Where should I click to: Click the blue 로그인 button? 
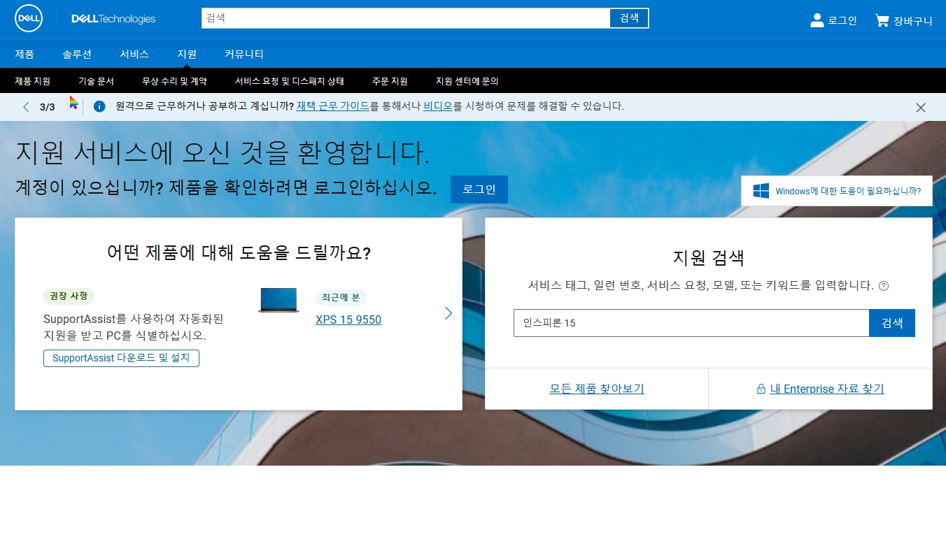pos(479,189)
